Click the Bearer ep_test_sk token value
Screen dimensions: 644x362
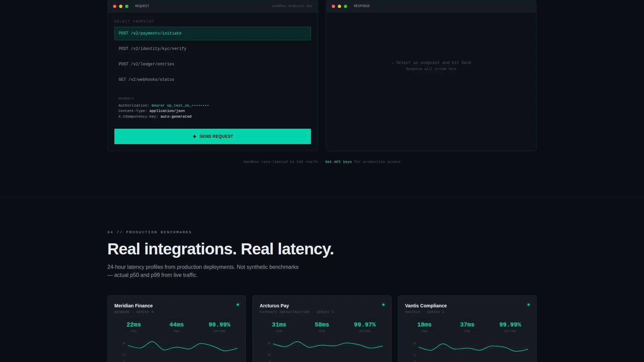click(x=180, y=106)
